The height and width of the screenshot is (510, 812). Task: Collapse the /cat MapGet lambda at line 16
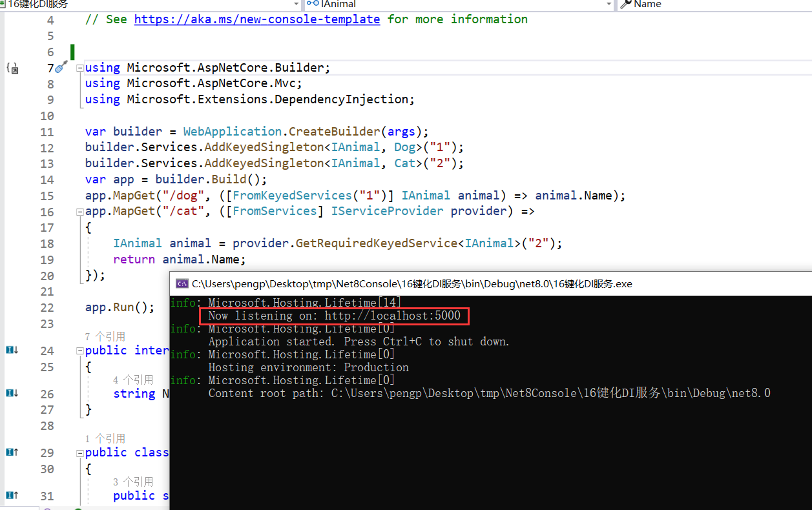click(x=79, y=212)
